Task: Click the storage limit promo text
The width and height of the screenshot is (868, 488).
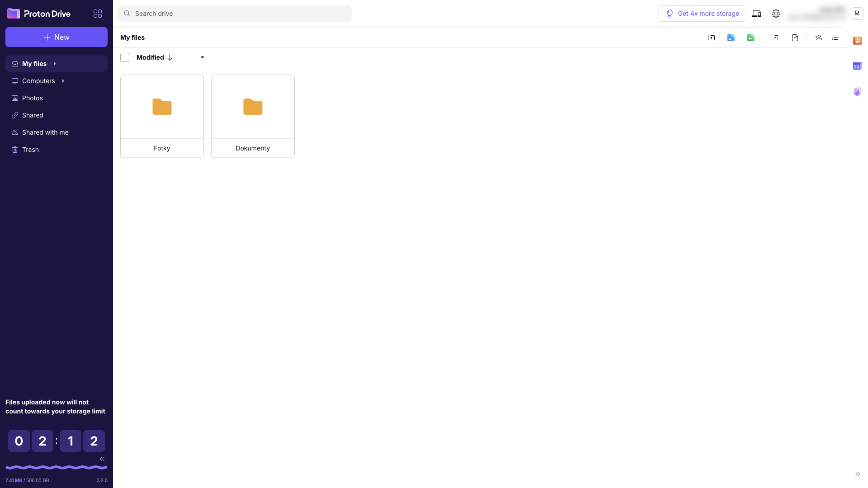Action: pyautogui.click(x=55, y=407)
